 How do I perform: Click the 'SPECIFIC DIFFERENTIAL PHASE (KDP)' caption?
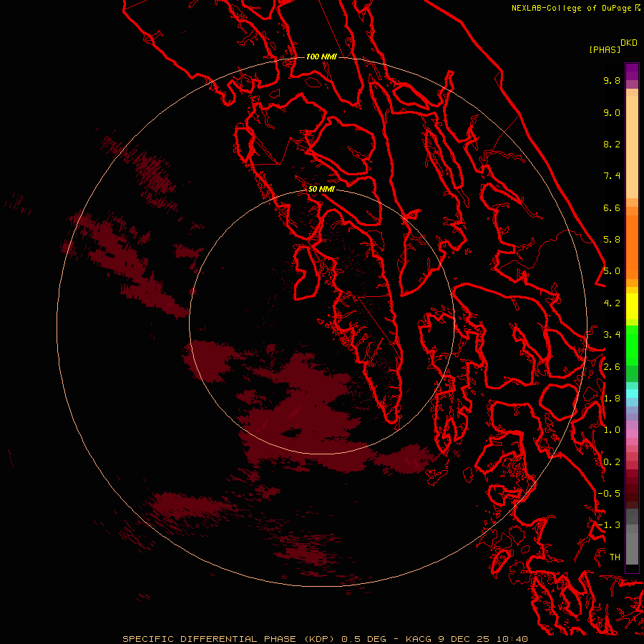(229, 639)
